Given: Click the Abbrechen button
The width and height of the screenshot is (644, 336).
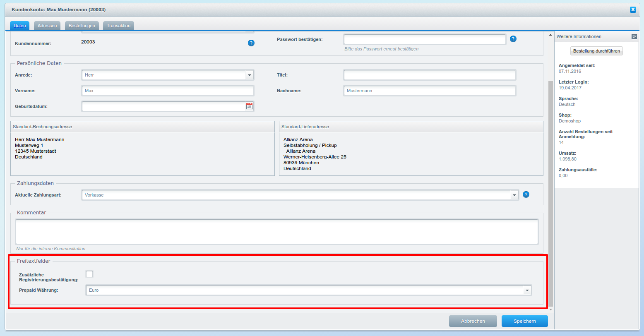Looking at the screenshot, I should tap(473, 321).
